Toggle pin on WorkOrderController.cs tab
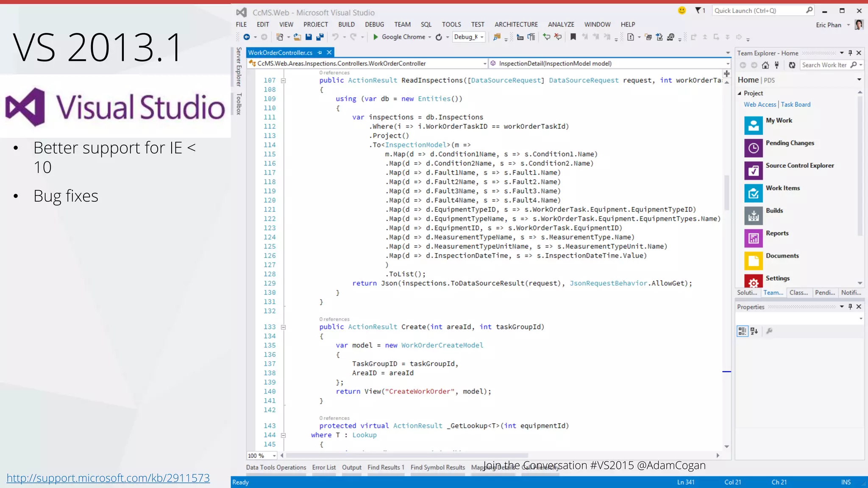Viewport: 868px width, 488px height. click(320, 53)
